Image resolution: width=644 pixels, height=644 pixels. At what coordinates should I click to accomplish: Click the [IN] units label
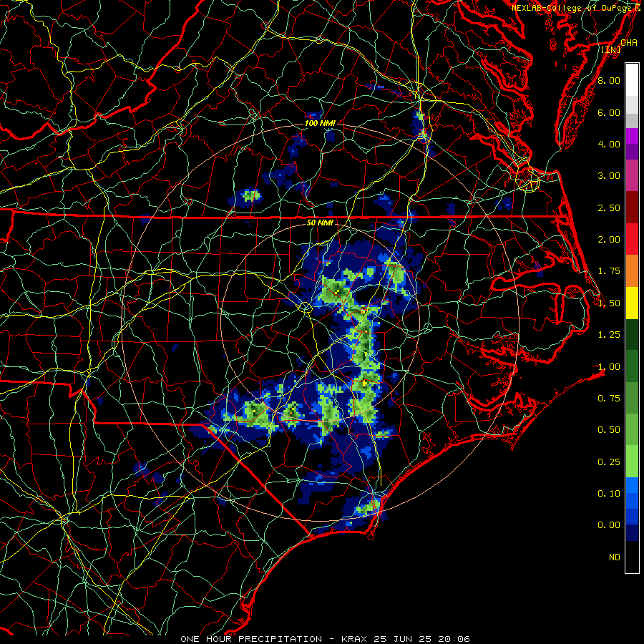(611, 49)
